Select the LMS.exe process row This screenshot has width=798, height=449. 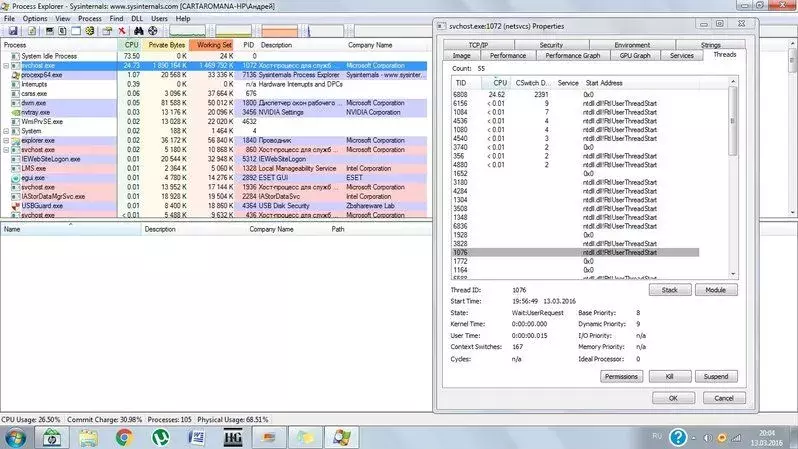(214, 169)
